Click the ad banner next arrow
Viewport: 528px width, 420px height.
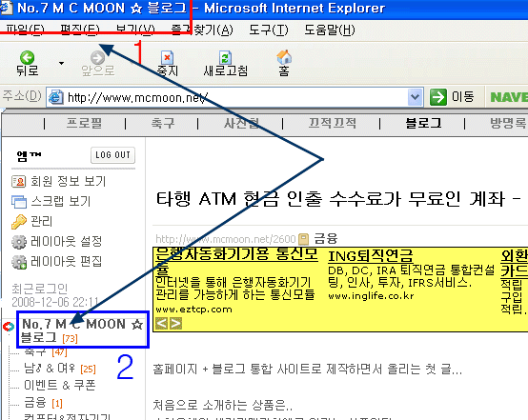175,324
